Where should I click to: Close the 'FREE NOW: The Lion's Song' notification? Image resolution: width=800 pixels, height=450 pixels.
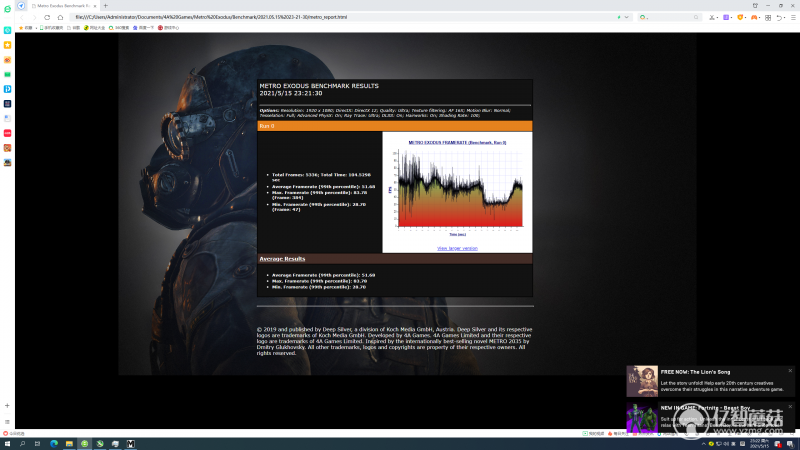point(790,371)
